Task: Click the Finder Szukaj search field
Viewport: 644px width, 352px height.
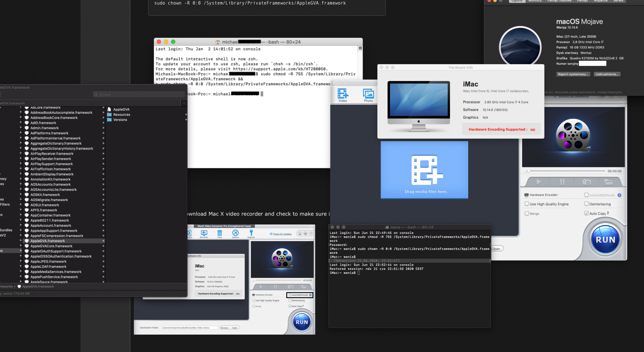Action: pos(138,94)
